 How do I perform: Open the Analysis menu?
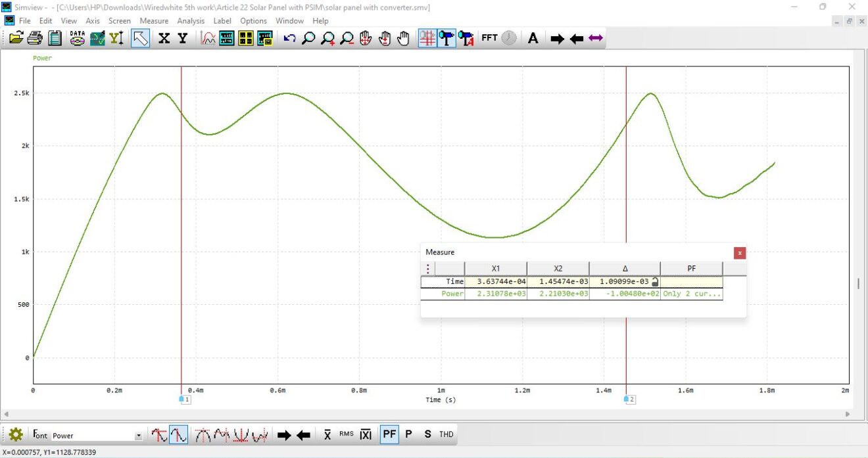[x=191, y=20]
